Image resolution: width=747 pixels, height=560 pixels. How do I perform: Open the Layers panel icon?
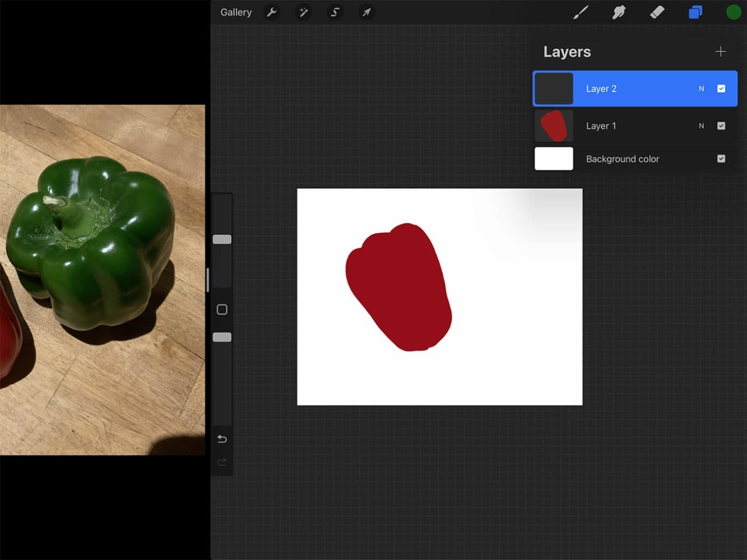[x=695, y=12]
